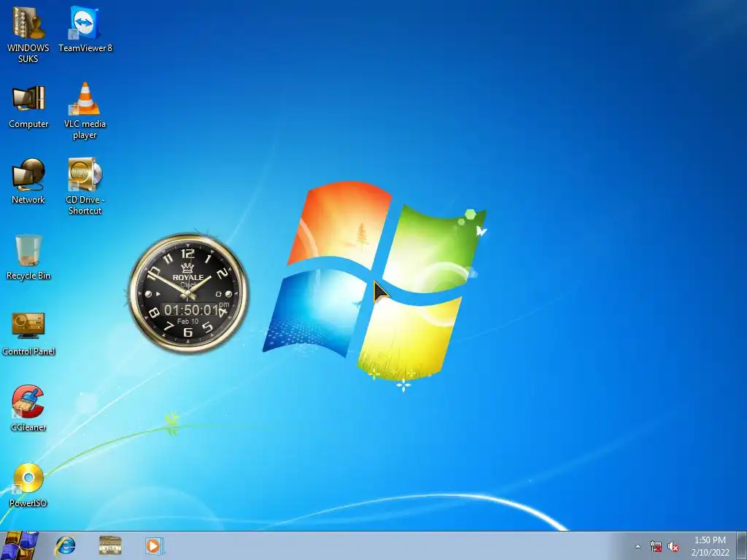The height and width of the screenshot is (560, 747).
Task: Select the WINDOWS SUKS desktop icon
Action: [28, 34]
